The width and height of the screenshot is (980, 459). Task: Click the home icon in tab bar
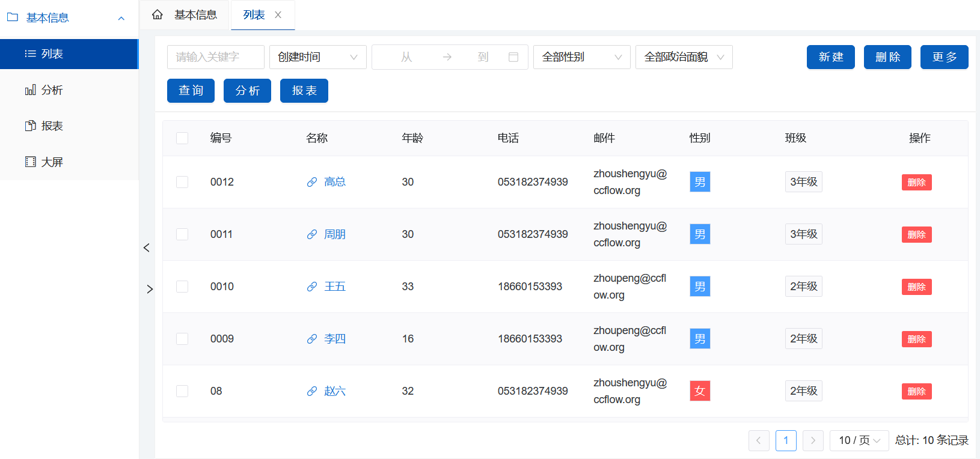158,14
